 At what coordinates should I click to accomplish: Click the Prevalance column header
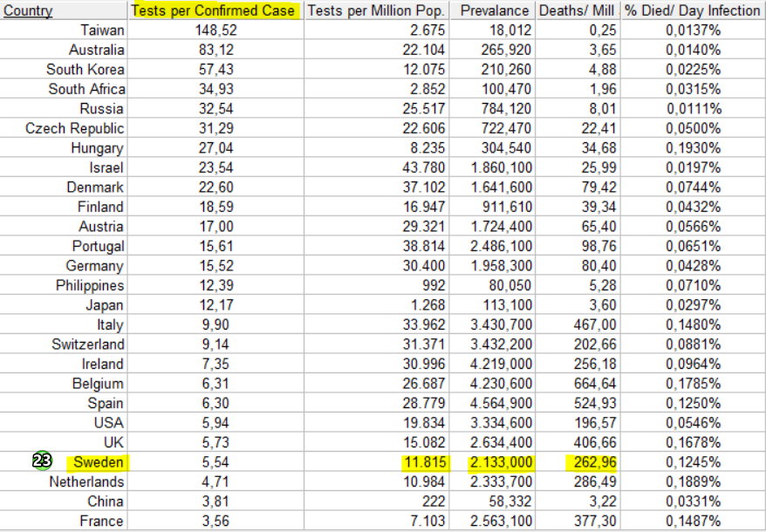(x=492, y=10)
